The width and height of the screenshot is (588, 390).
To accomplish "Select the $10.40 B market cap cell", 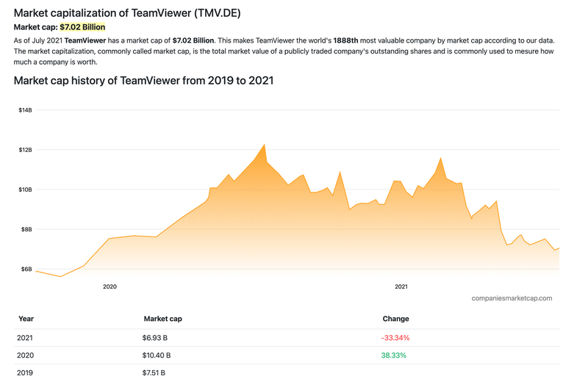I will (157, 355).
